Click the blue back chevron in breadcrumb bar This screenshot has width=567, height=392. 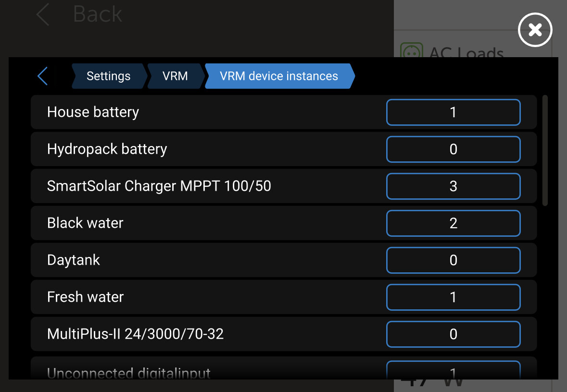(x=43, y=76)
